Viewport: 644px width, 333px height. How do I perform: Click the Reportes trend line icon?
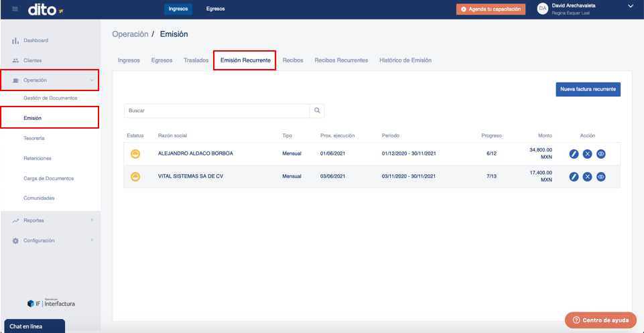pos(15,220)
